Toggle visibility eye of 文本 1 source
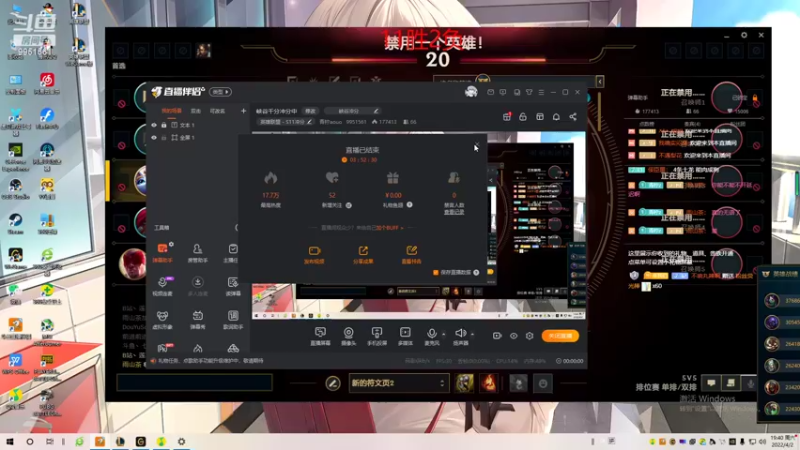The image size is (800, 450). [x=154, y=125]
